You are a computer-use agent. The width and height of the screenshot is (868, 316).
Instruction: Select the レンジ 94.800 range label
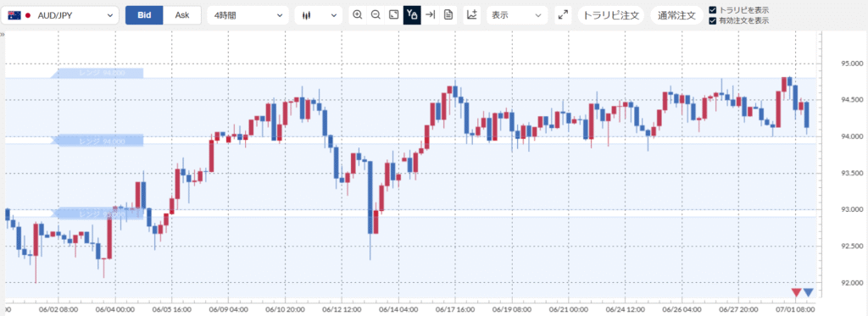click(x=97, y=74)
